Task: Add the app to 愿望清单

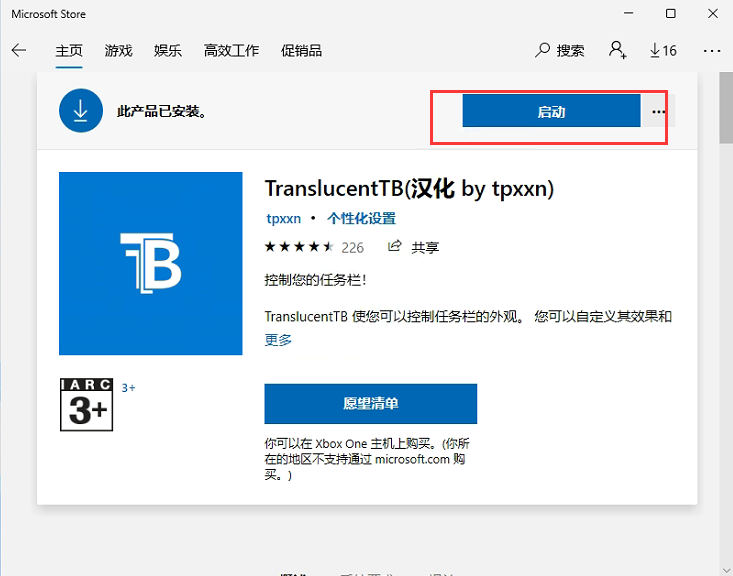Action: click(371, 404)
